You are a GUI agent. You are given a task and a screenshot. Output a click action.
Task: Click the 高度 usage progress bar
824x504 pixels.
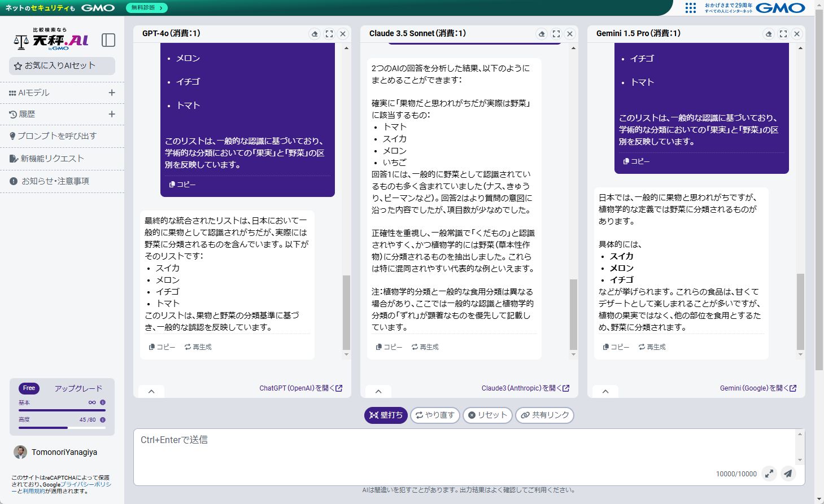(62, 428)
